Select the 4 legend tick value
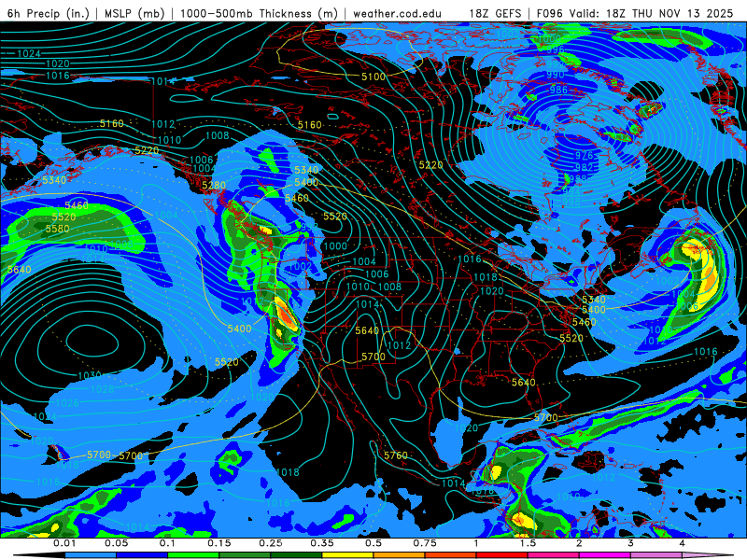The image size is (747, 560). [682, 543]
